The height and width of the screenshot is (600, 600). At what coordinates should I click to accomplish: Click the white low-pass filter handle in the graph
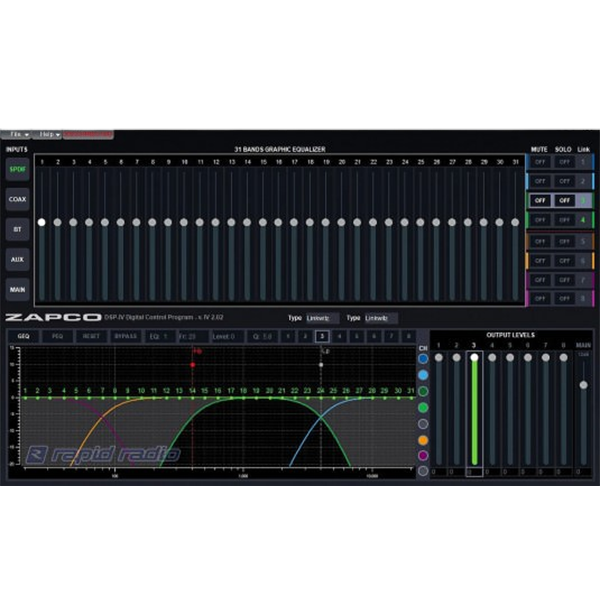(x=321, y=365)
